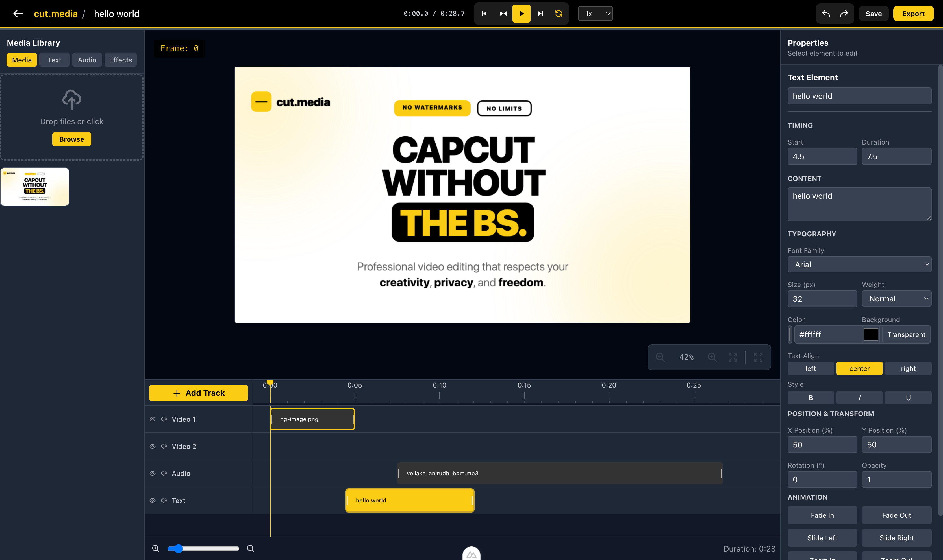
Task: Mute the Video 1 track
Action: (164, 419)
